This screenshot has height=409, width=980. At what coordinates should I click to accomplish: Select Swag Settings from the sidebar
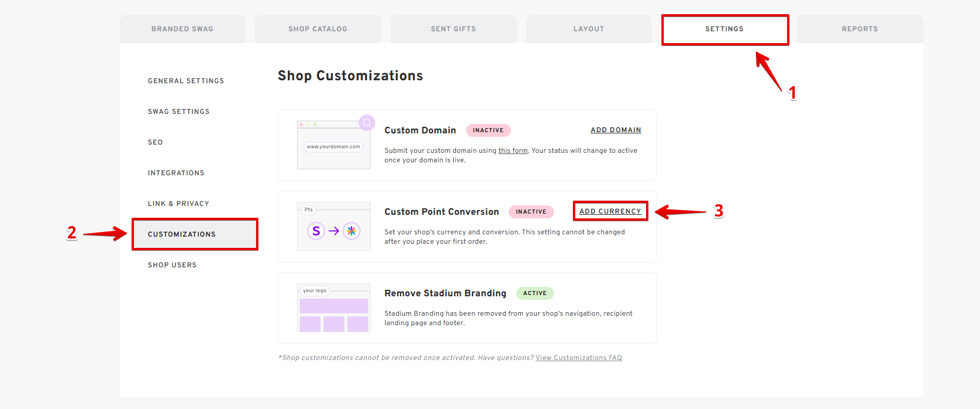[x=179, y=112]
